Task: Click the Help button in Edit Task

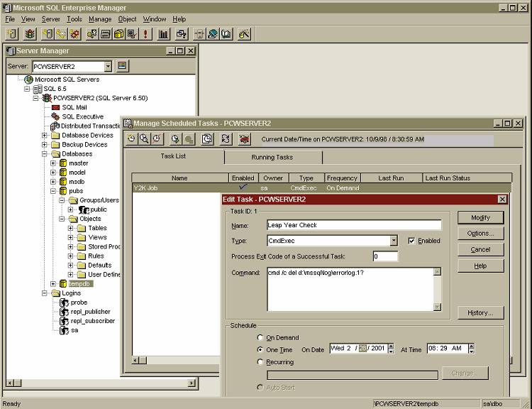Action: pyautogui.click(x=480, y=266)
